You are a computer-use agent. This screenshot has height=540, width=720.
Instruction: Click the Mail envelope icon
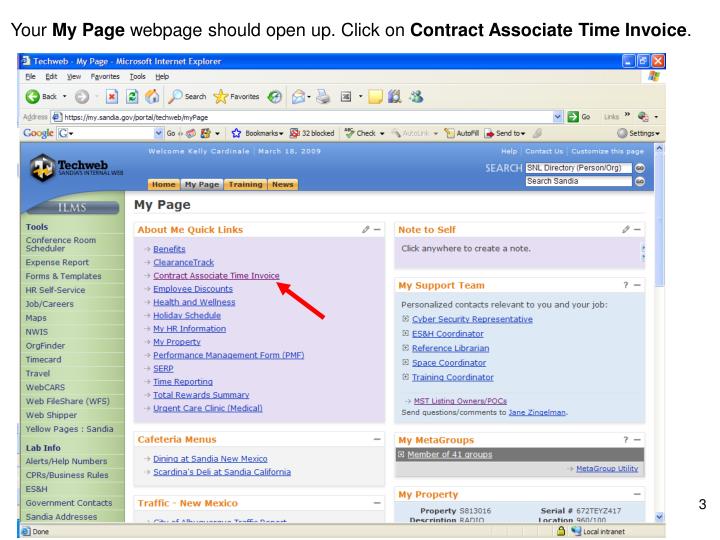coord(298,96)
